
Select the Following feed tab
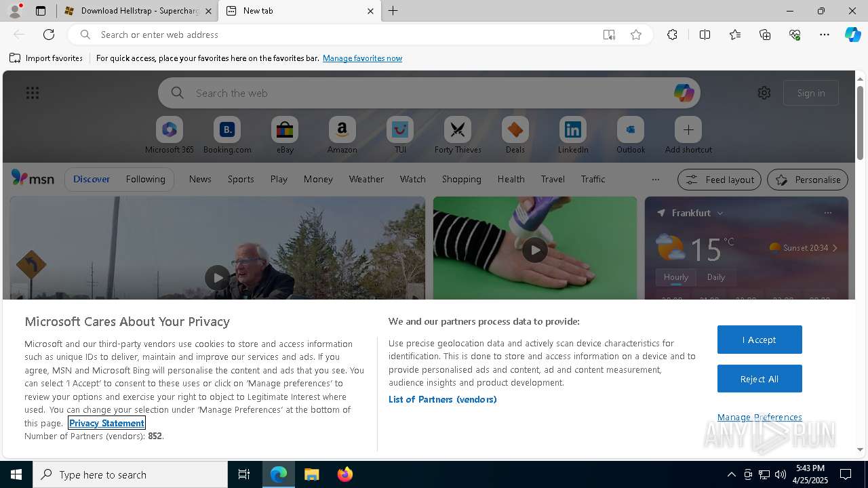145,179
